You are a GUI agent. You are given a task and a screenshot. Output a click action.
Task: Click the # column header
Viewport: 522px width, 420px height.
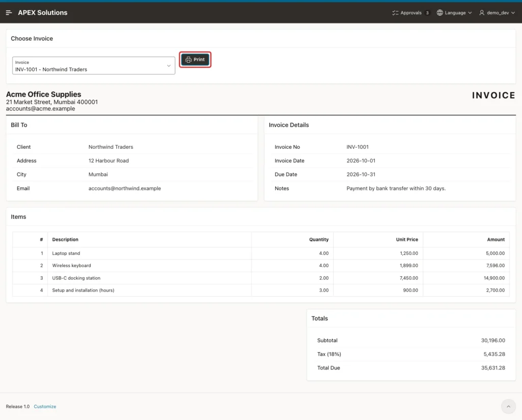(41, 240)
